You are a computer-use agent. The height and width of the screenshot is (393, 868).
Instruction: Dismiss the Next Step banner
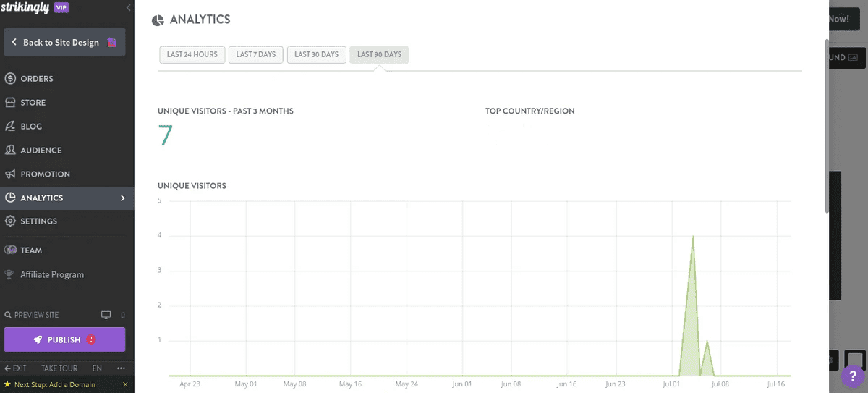point(125,384)
